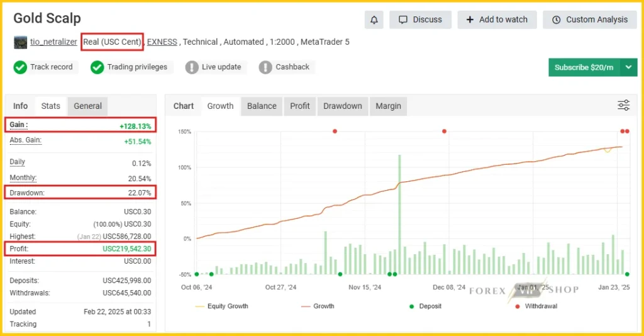Select the Margin chart tab
The width and height of the screenshot is (644, 336).
388,106
